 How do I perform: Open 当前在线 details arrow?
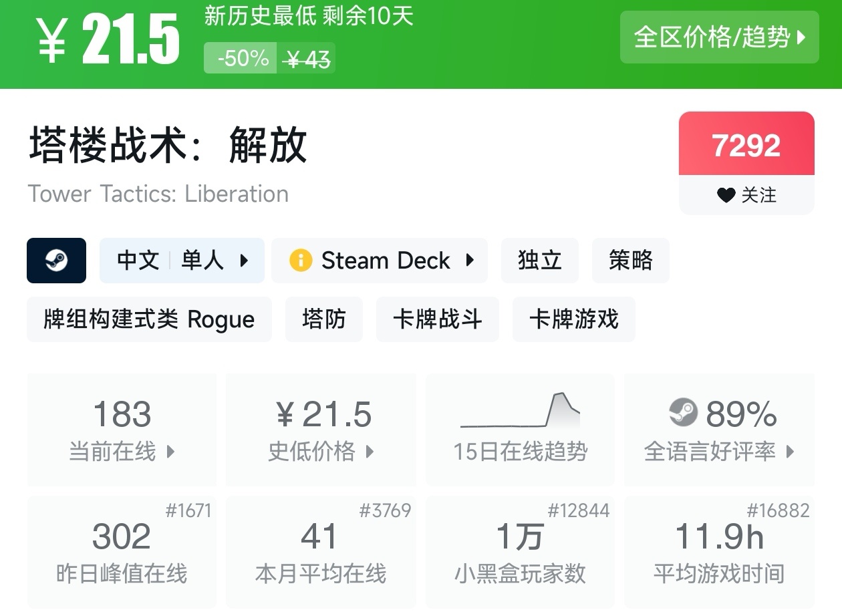170,452
